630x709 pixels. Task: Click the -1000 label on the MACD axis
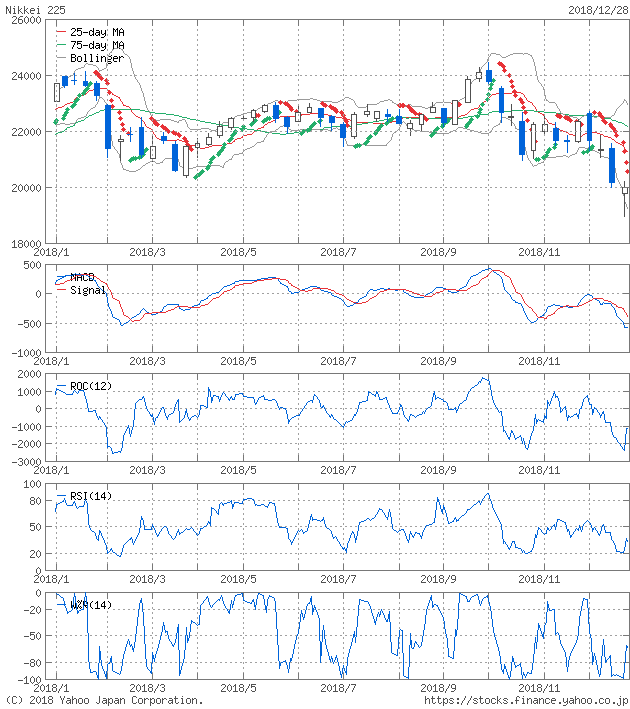pyautogui.click(x=24, y=352)
